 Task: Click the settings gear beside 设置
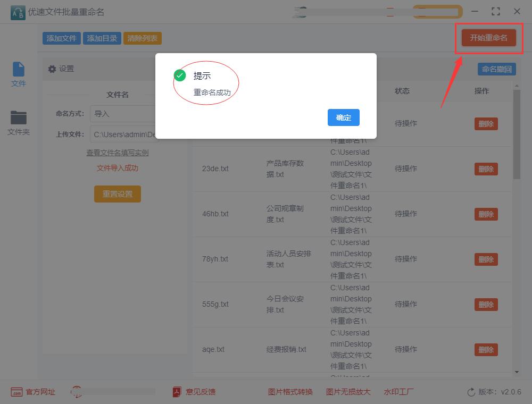(x=53, y=68)
